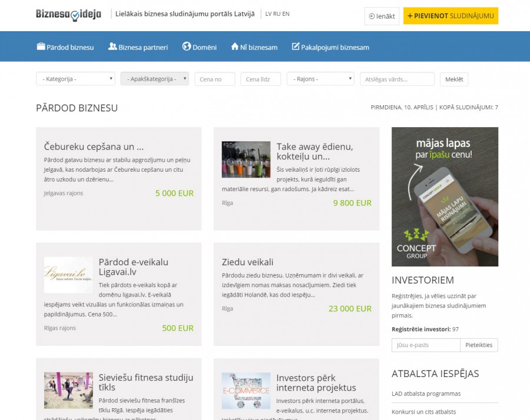Open the Kategorija dropdown
The height and width of the screenshot is (420, 530).
click(75, 79)
